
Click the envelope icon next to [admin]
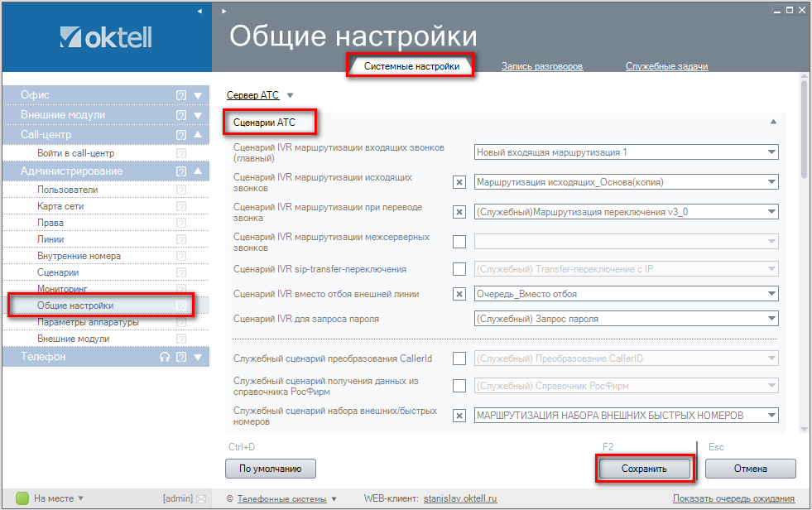[x=200, y=498]
